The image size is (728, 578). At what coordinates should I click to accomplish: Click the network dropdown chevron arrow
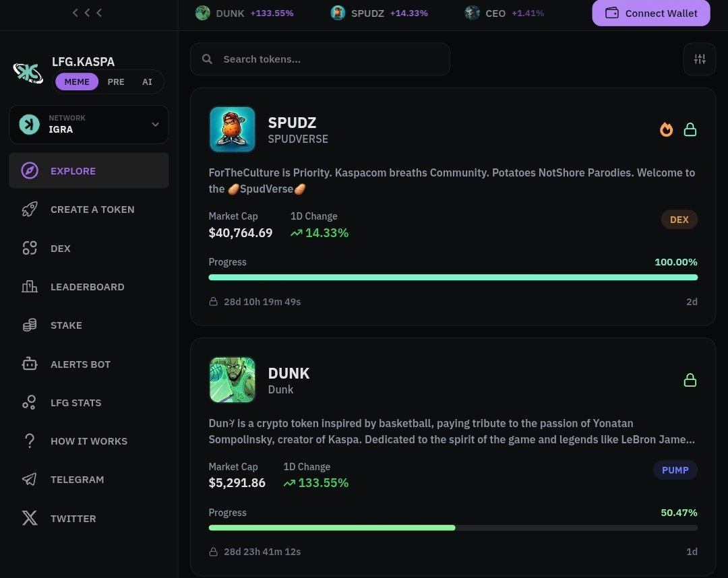[155, 125]
